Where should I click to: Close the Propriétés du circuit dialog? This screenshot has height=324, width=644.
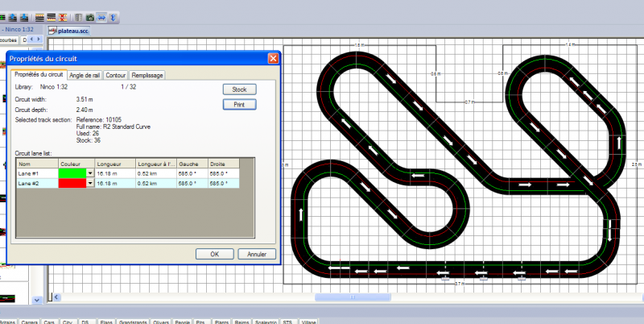click(273, 58)
